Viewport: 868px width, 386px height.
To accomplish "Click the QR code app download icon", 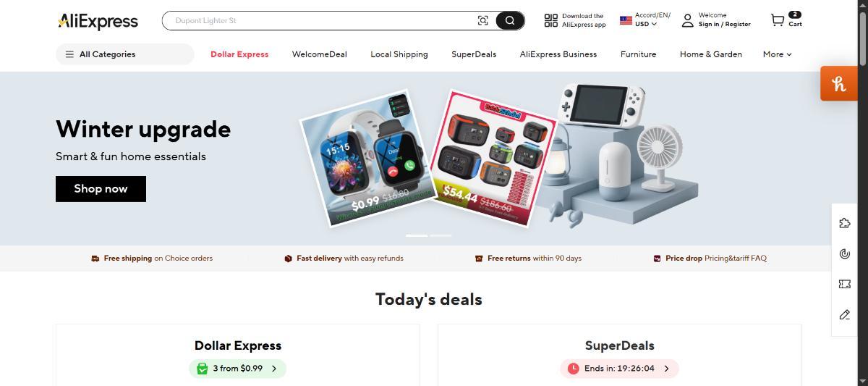I will [x=551, y=20].
